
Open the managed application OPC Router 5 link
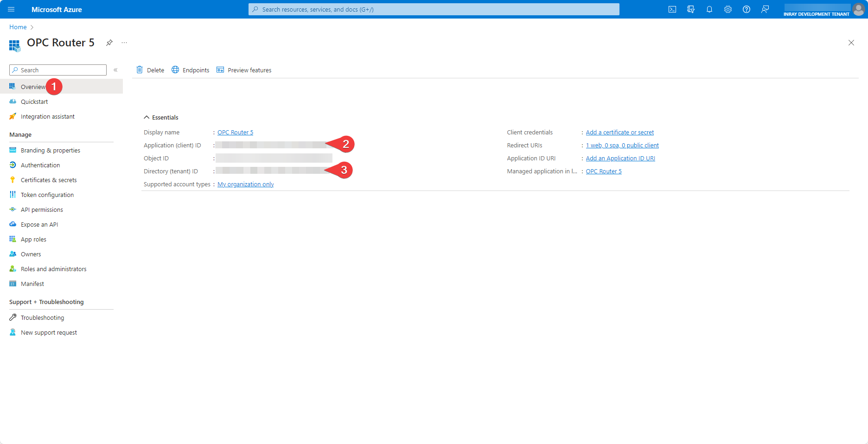pyautogui.click(x=604, y=171)
